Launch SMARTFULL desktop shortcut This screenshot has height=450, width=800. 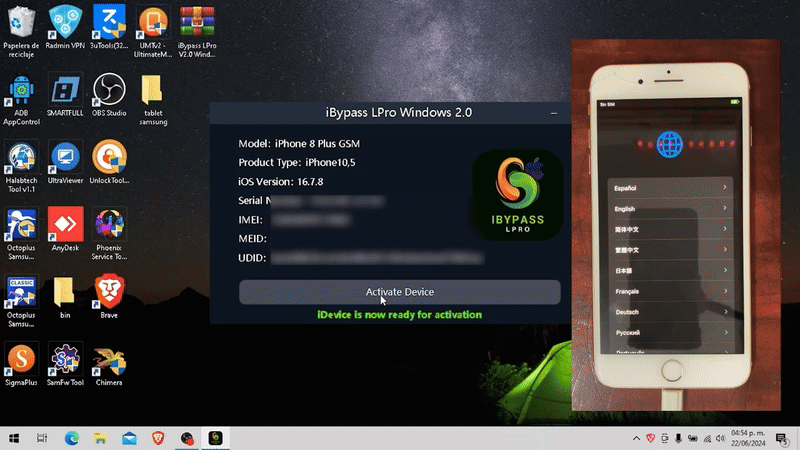pos(65,95)
